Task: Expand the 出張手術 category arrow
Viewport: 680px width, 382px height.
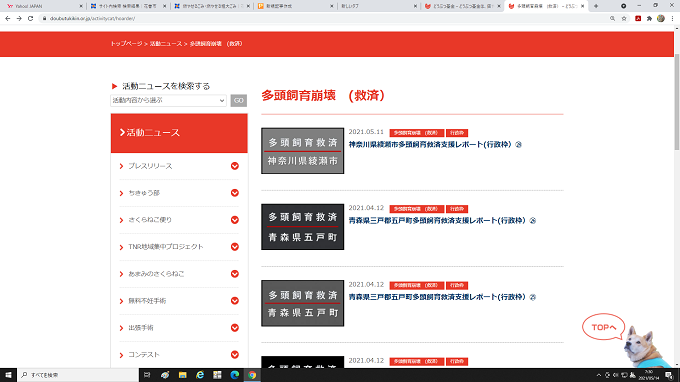Action: 235,328
